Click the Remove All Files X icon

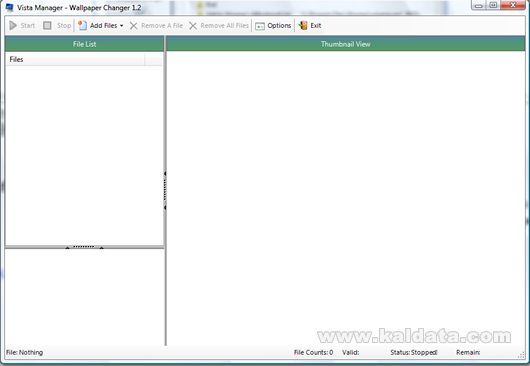click(193, 26)
